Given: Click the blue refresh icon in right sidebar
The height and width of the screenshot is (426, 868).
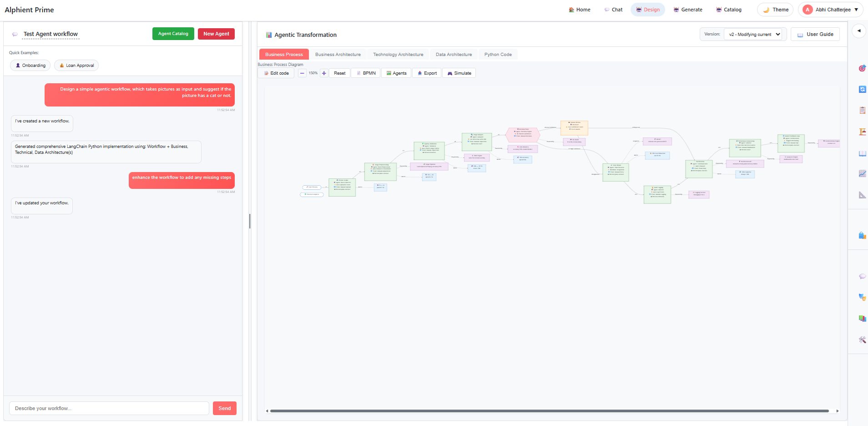Looking at the screenshot, I should [862, 89].
